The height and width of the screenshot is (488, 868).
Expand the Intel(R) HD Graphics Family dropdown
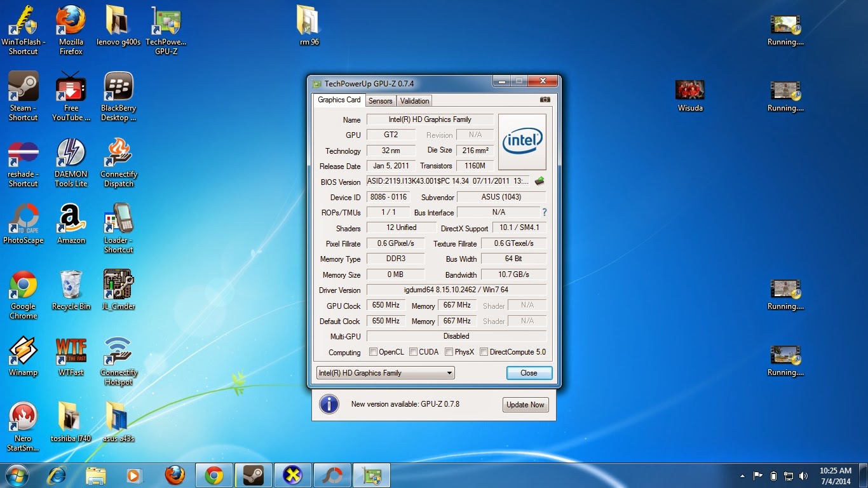[385, 373]
